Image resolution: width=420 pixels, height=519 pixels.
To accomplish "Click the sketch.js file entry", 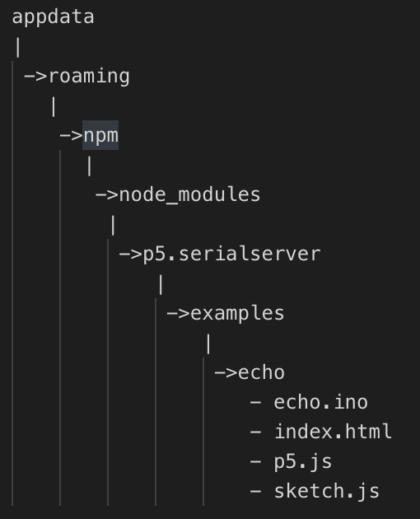I will (x=326, y=491).
